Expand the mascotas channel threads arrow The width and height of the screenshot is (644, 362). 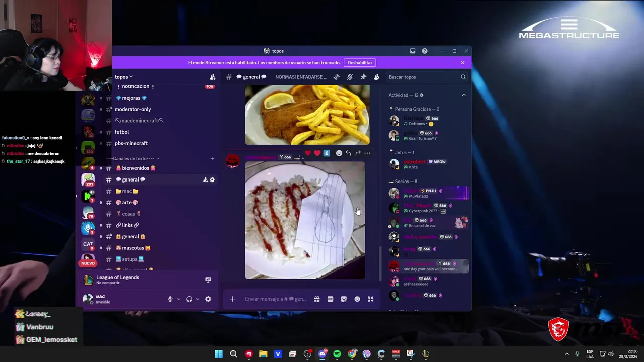click(x=101, y=248)
